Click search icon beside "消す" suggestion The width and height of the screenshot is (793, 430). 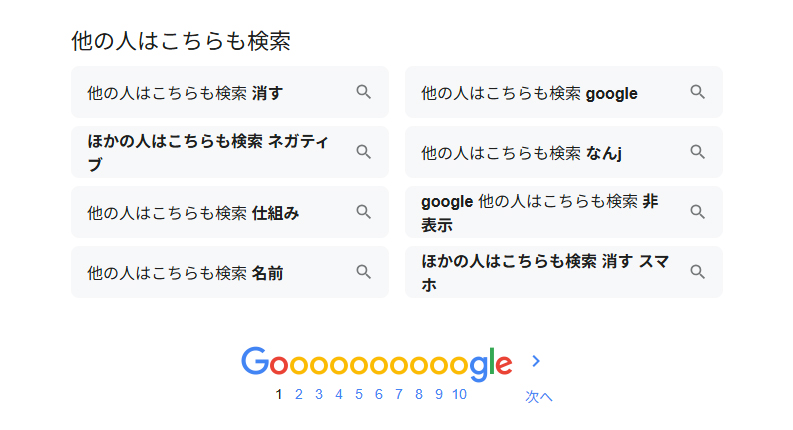tap(363, 92)
